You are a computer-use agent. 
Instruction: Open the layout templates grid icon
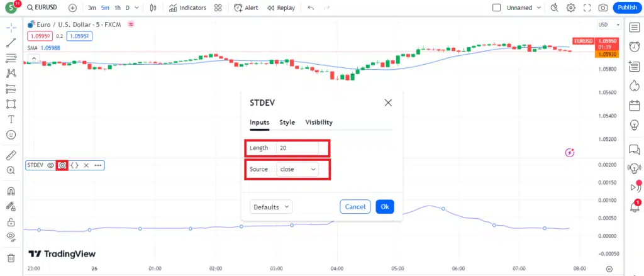(218, 8)
